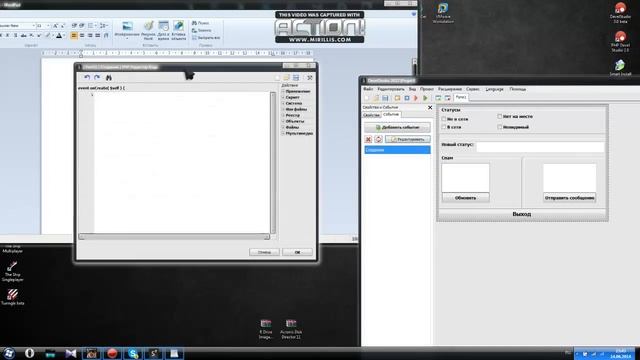
Task: Insert a Paint drawing in WordPad
Action: click(149, 30)
